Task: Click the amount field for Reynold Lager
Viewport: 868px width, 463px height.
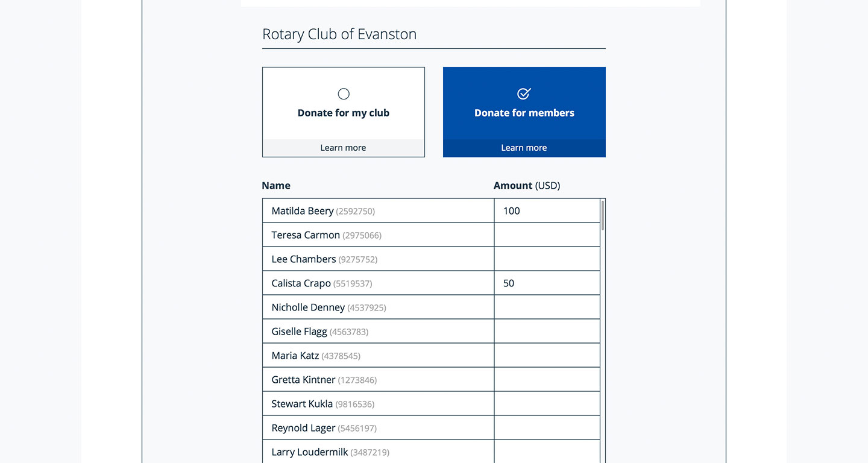Action: [546, 427]
